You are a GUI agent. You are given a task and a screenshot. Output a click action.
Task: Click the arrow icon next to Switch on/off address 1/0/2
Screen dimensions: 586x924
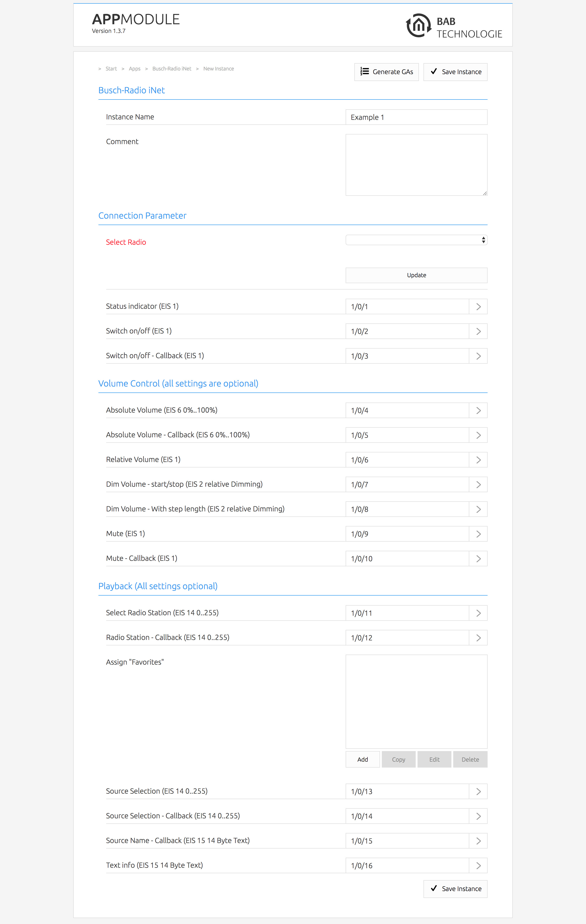(x=478, y=331)
